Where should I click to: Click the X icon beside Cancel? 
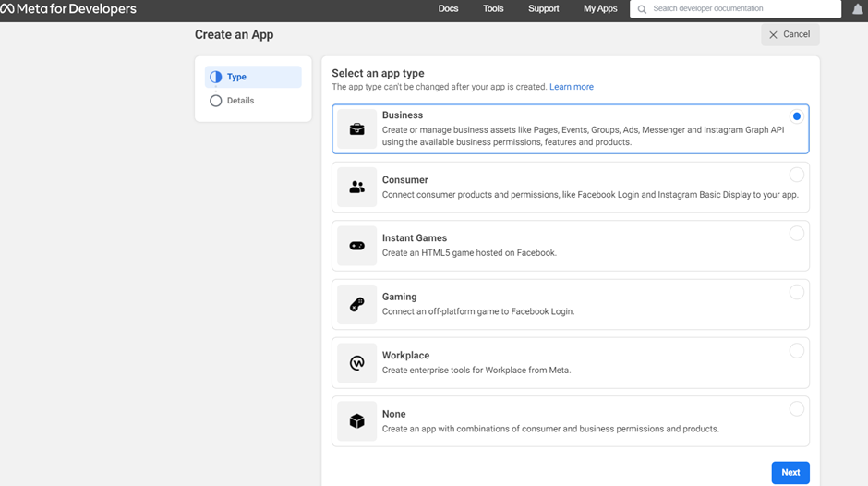point(773,35)
